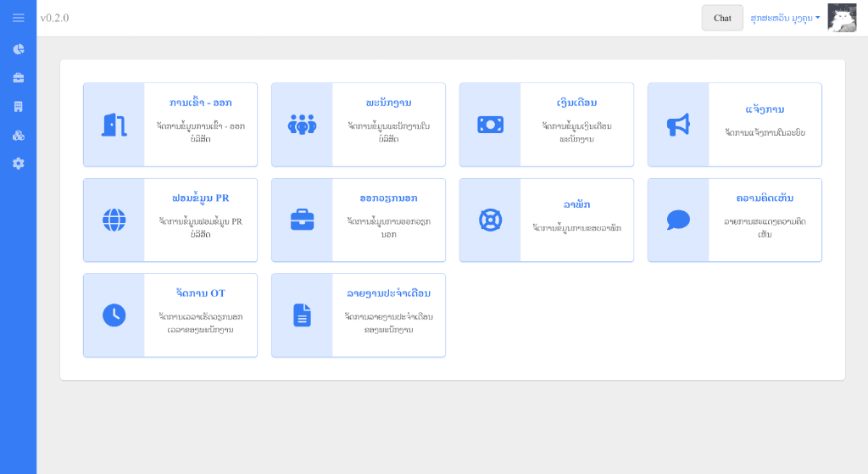Select the briefcase icon in sidebar
The height and width of the screenshot is (474, 868).
pyautogui.click(x=19, y=78)
